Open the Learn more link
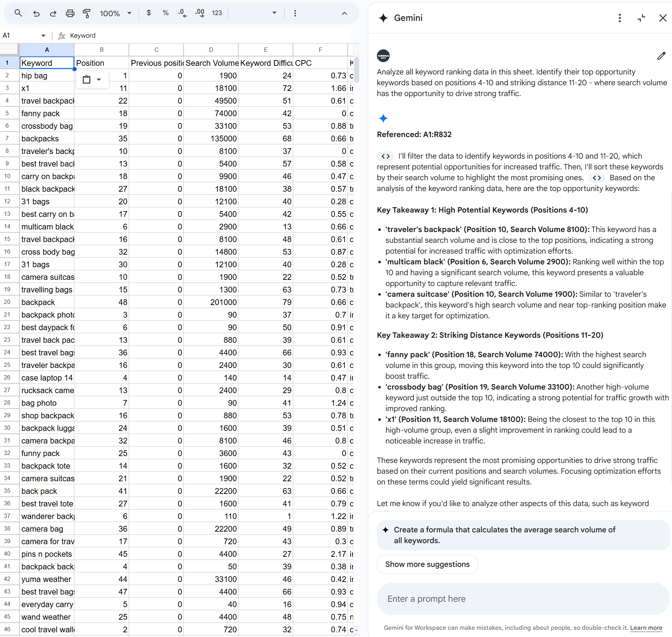Image resolution: width=672 pixels, height=637 pixels. [646, 628]
